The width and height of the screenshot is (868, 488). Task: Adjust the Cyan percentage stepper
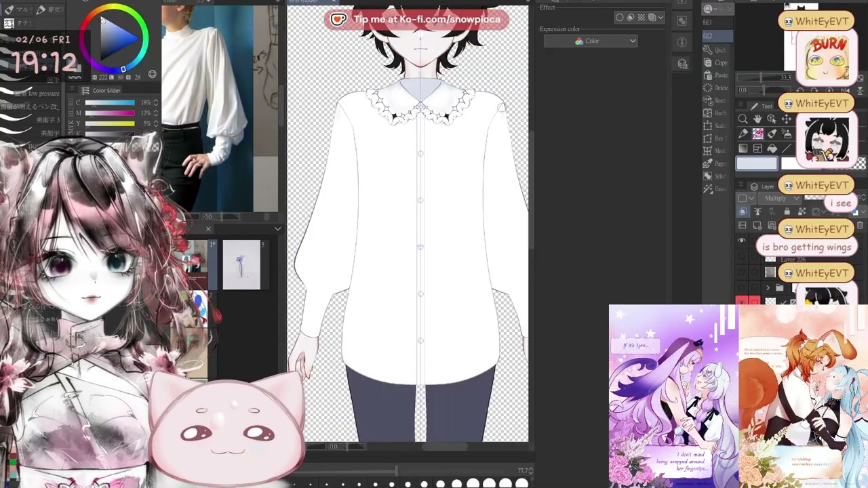(155, 102)
